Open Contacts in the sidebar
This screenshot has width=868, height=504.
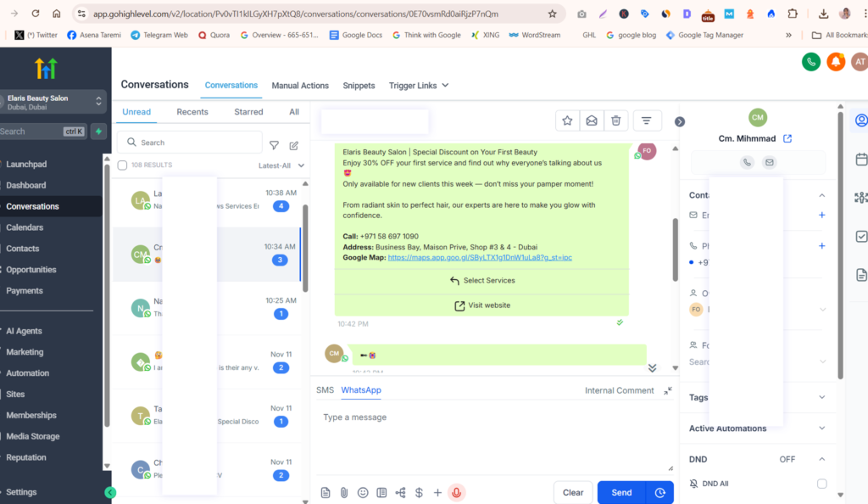point(23,249)
